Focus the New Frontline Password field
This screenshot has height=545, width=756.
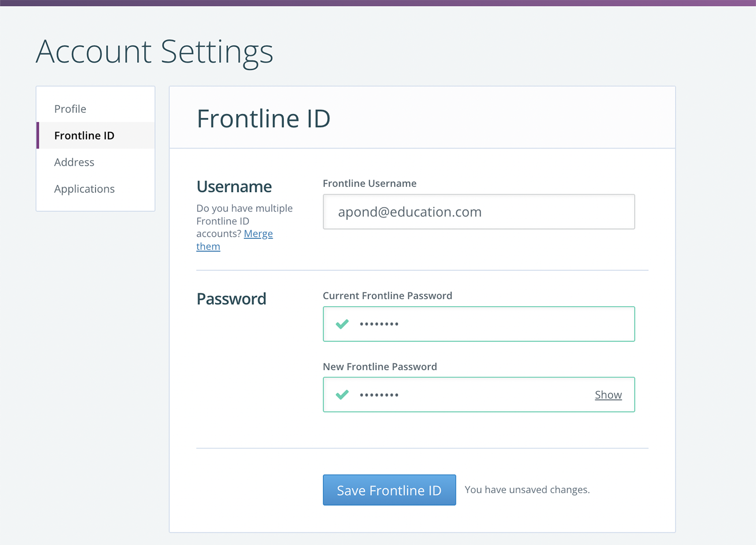(x=479, y=394)
